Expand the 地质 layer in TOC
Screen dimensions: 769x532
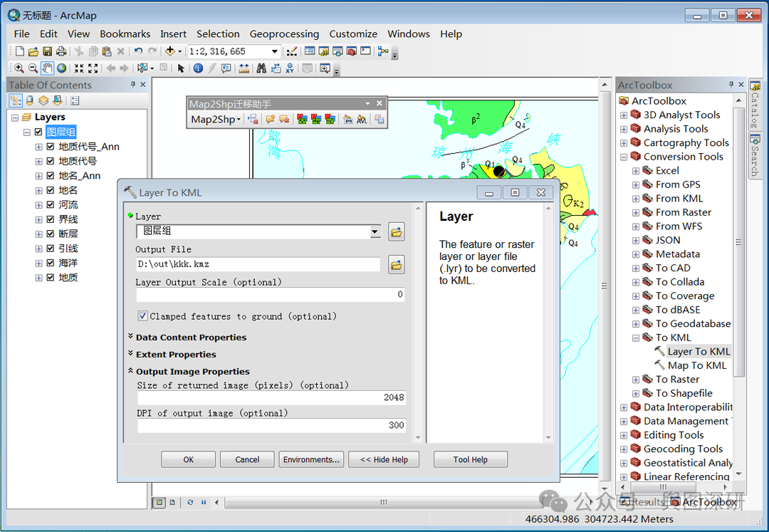[x=38, y=278]
